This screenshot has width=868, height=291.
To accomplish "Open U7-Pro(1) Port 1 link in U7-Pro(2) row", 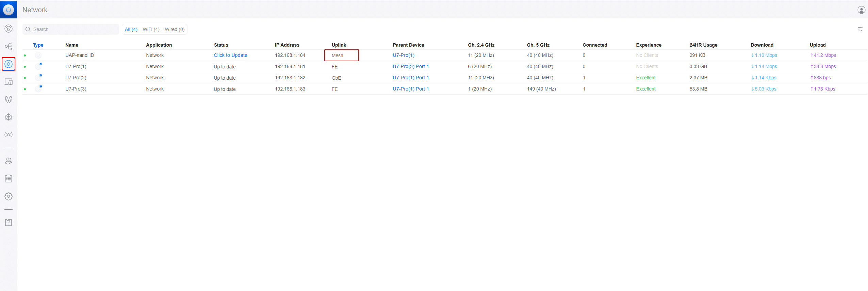I will point(411,78).
